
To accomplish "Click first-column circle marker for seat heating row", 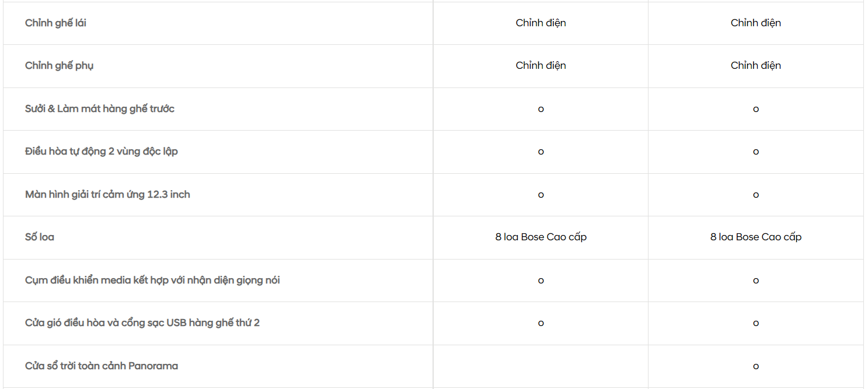I will (x=541, y=109).
